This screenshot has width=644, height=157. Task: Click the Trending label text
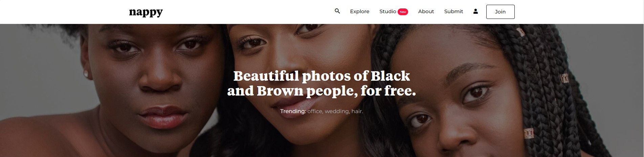293,111
